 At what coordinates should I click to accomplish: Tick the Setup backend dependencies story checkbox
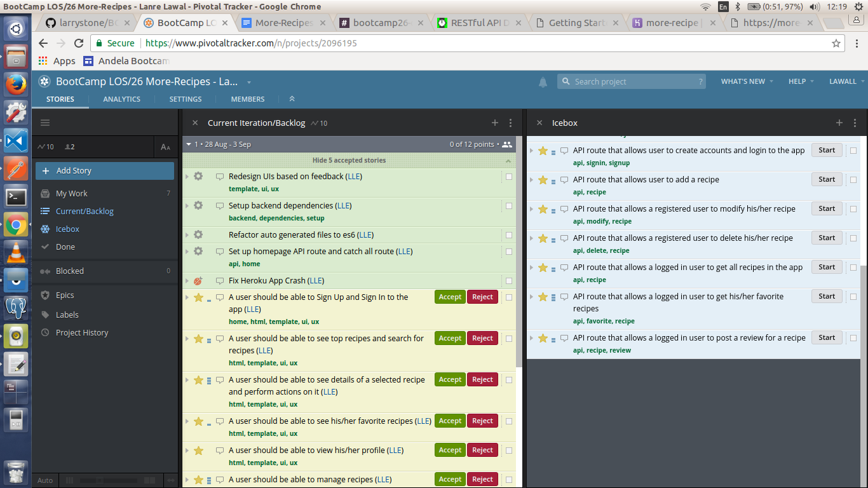tap(509, 206)
